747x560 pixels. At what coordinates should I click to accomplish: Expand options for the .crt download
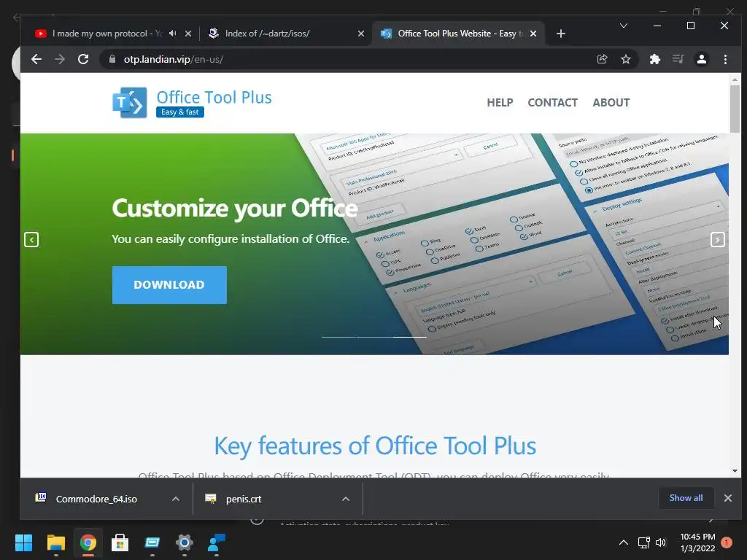click(x=346, y=499)
